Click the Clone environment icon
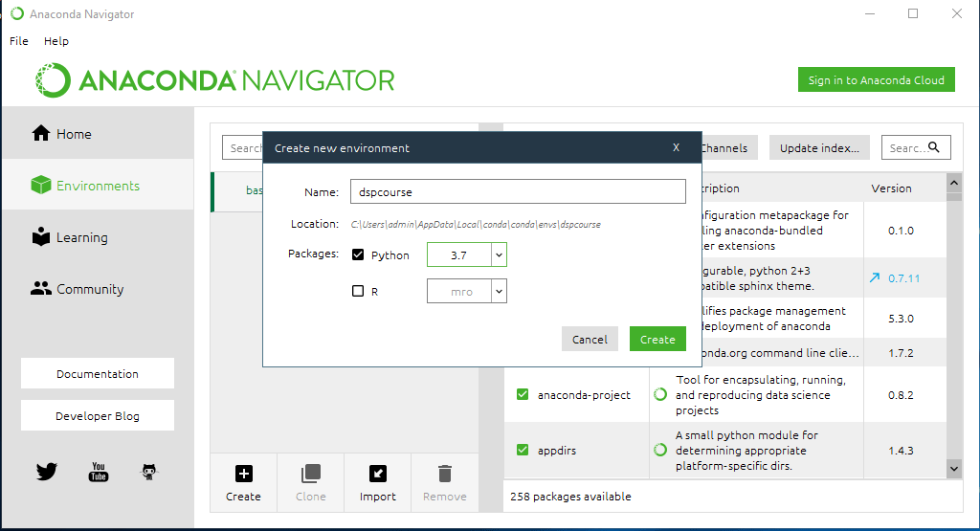The width and height of the screenshot is (980, 531). 311,474
